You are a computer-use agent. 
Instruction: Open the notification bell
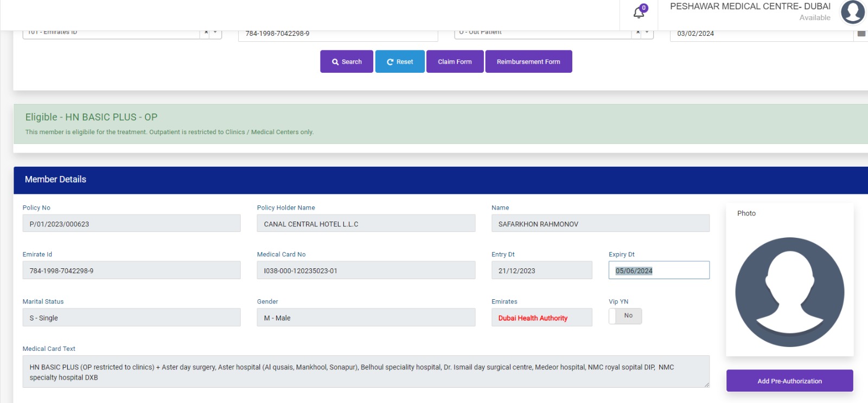click(639, 13)
